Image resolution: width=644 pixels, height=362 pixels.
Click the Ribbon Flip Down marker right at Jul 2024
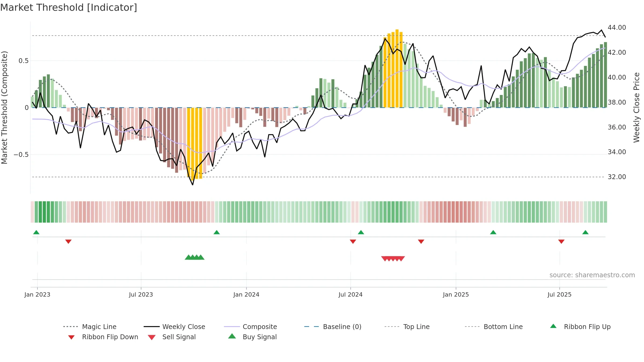[x=353, y=242]
